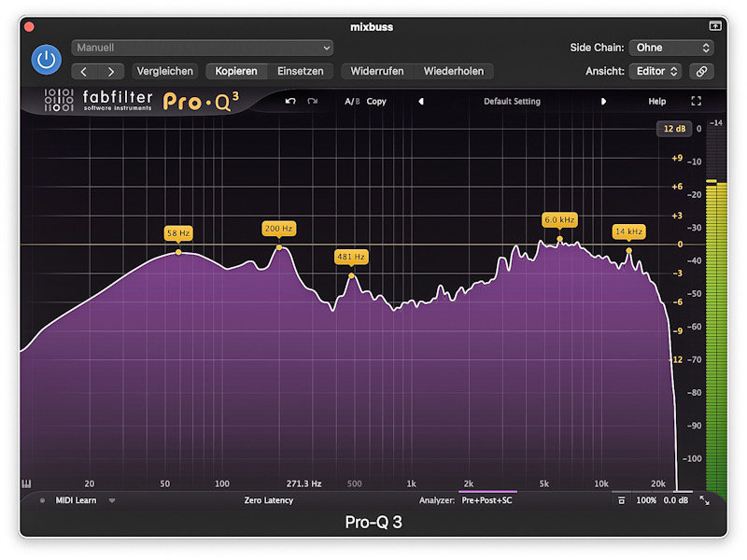
Task: Click the FabFilter redo arrow
Action: [x=313, y=101]
